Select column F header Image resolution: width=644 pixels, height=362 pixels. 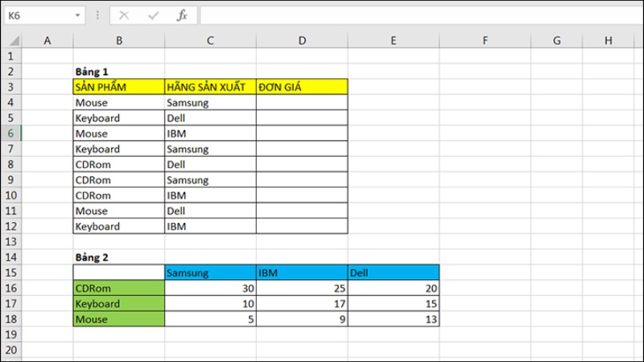485,41
